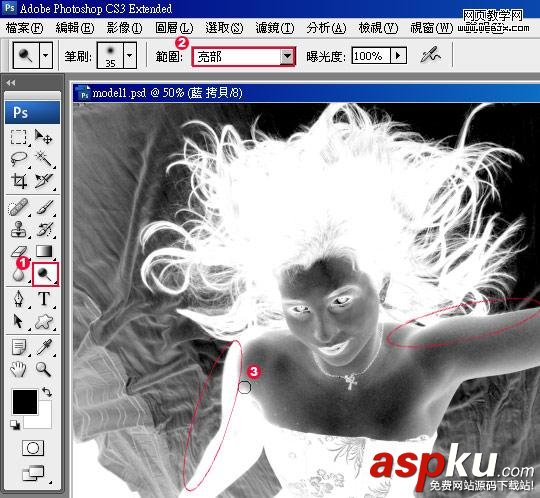The width and height of the screenshot is (540, 498).
Task: Select the Custom Shape tool
Action: pos(44,321)
